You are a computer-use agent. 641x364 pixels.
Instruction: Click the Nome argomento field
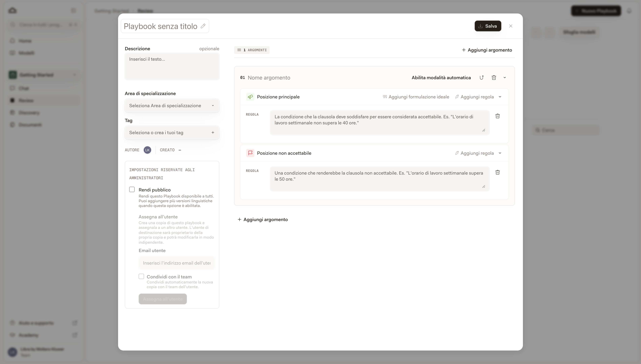(x=269, y=78)
